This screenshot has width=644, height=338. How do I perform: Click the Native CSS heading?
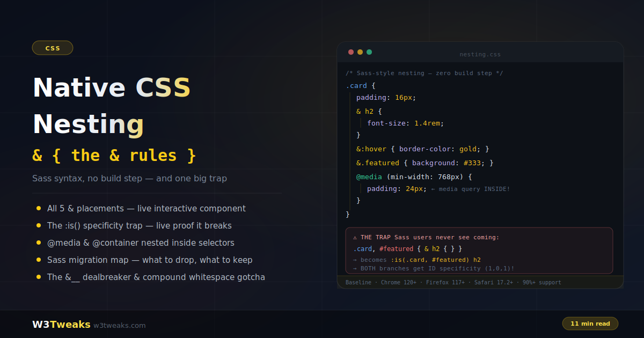click(x=112, y=87)
